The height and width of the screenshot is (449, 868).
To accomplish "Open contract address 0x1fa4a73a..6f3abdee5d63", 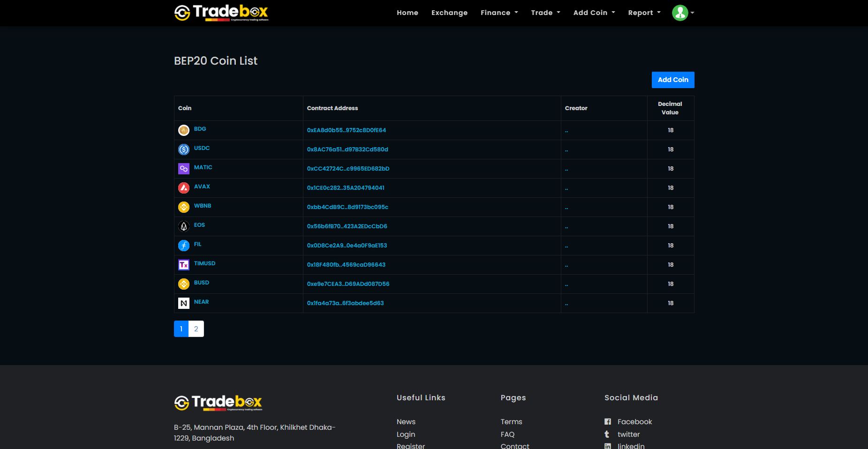I will coord(346,303).
